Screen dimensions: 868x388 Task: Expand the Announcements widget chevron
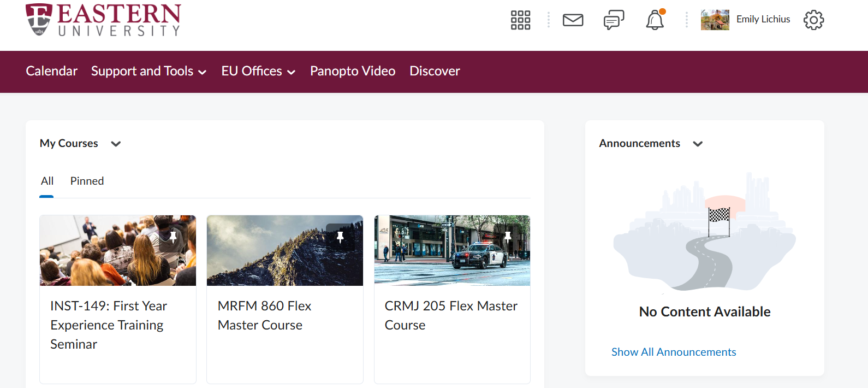698,144
